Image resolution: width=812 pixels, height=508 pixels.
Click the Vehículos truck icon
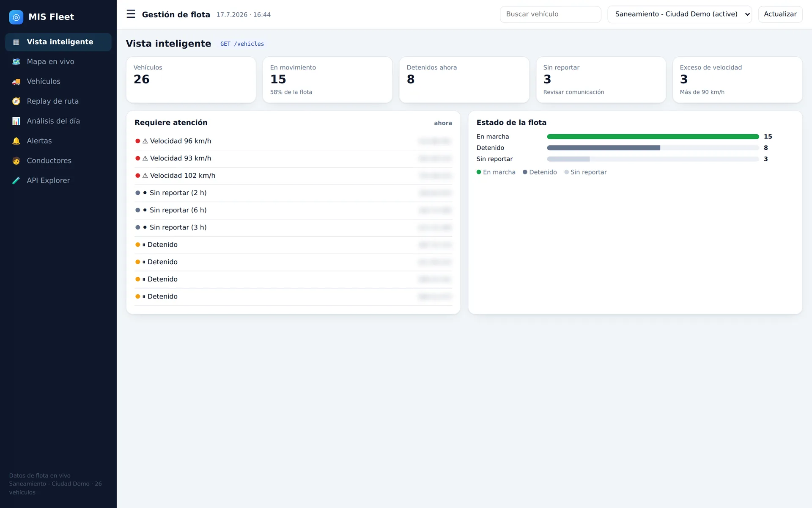click(x=16, y=81)
